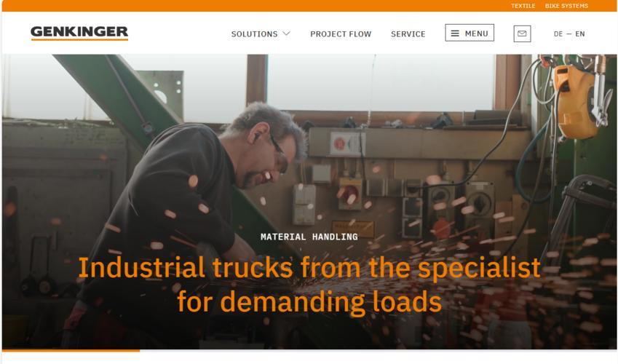Switch site language to DE
Screen dimensions: 618x364
tap(558, 34)
